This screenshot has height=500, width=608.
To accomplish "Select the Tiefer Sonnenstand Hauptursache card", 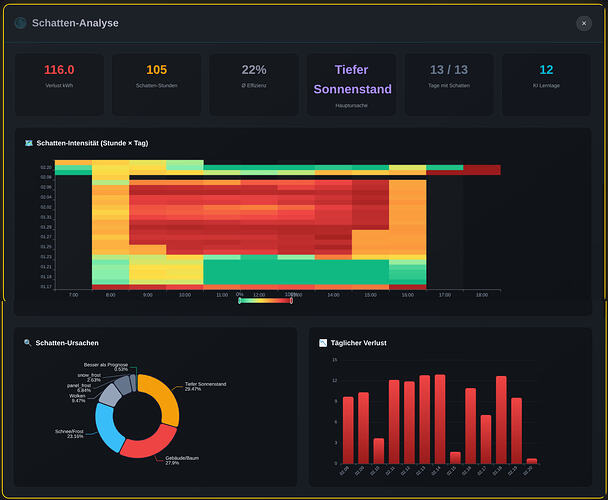I will pyautogui.click(x=352, y=84).
